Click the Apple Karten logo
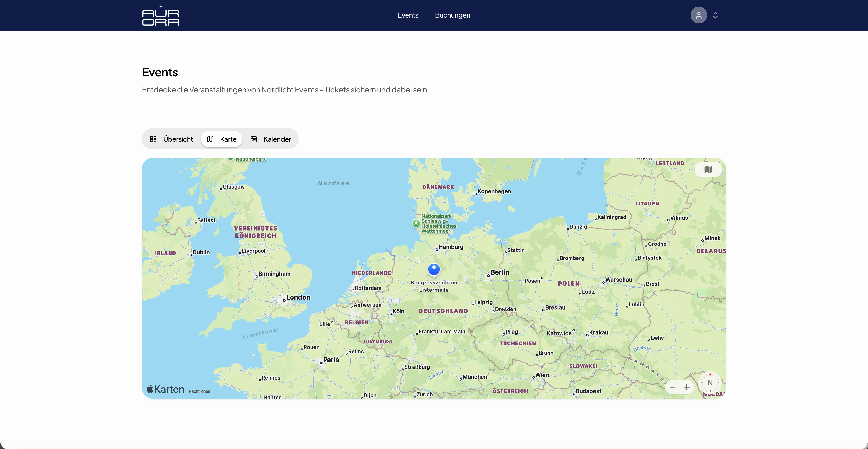The height and width of the screenshot is (449, 868). 165,390
